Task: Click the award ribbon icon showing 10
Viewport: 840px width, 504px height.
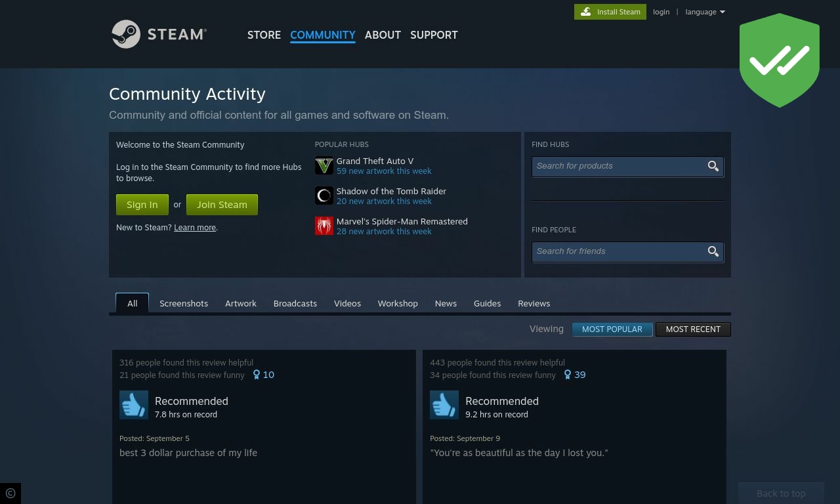Action: coord(257,375)
